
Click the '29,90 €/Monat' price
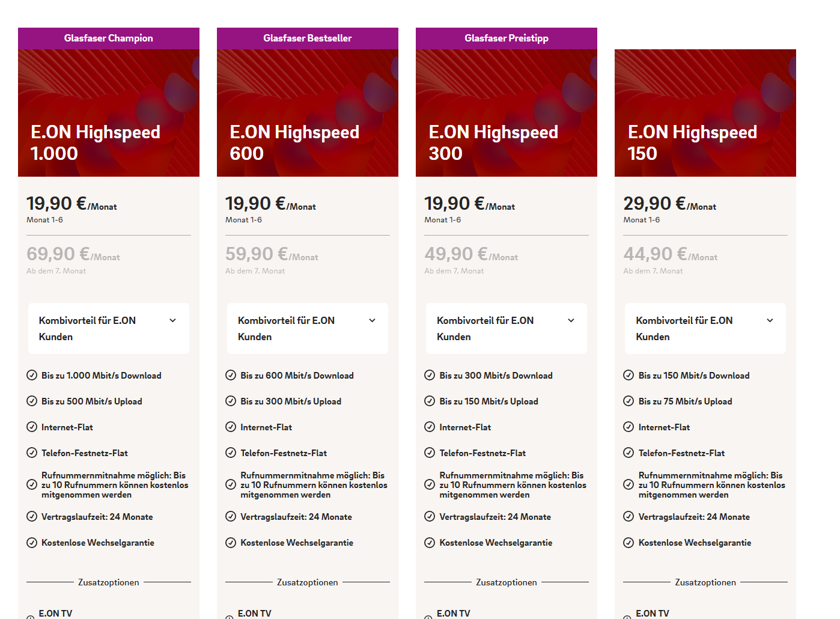[669, 204]
